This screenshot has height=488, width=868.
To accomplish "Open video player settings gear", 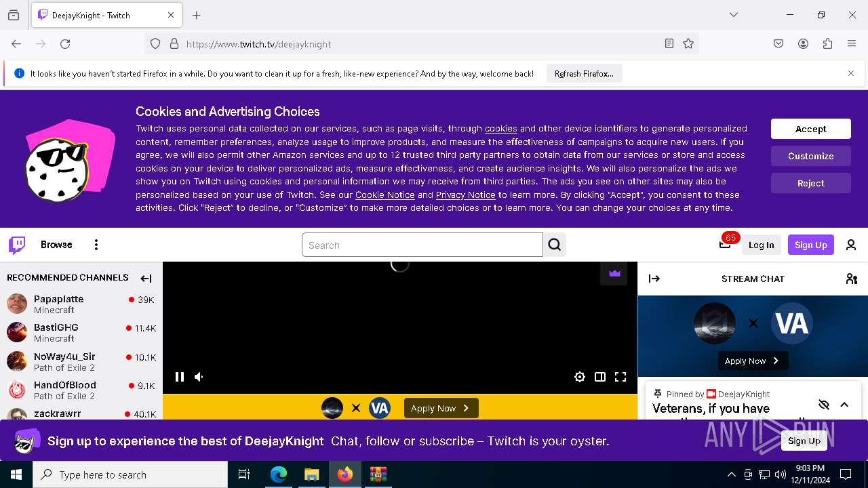I will pyautogui.click(x=580, y=377).
